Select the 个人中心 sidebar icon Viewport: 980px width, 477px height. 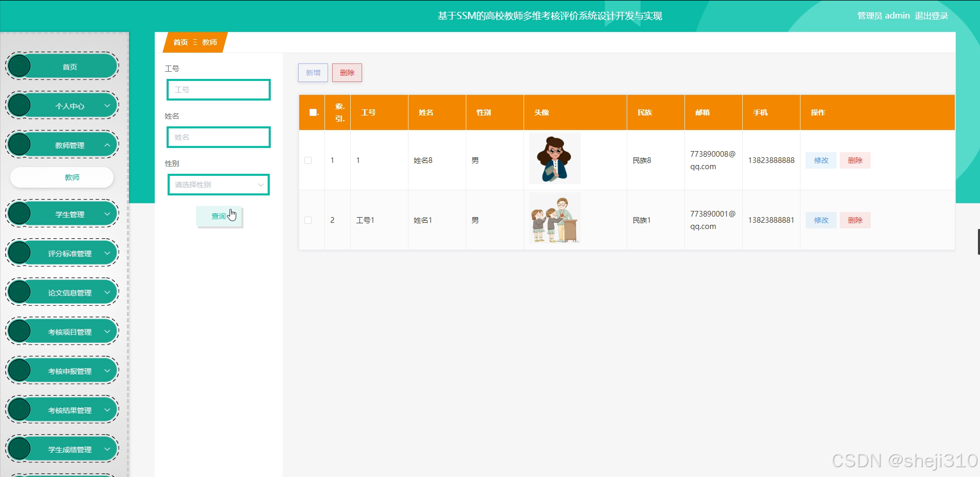click(19, 105)
